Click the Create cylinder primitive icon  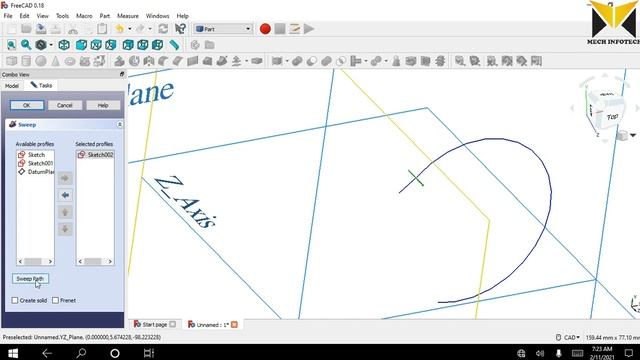[26, 61]
